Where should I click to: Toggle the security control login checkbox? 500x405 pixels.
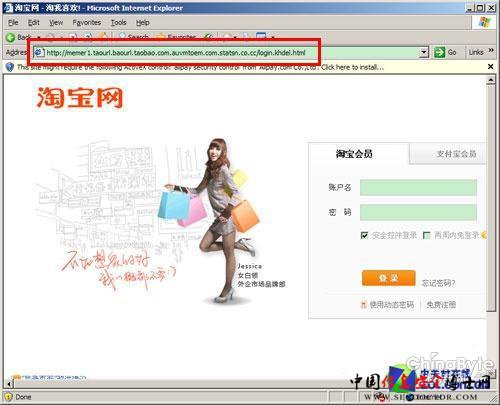[364, 236]
